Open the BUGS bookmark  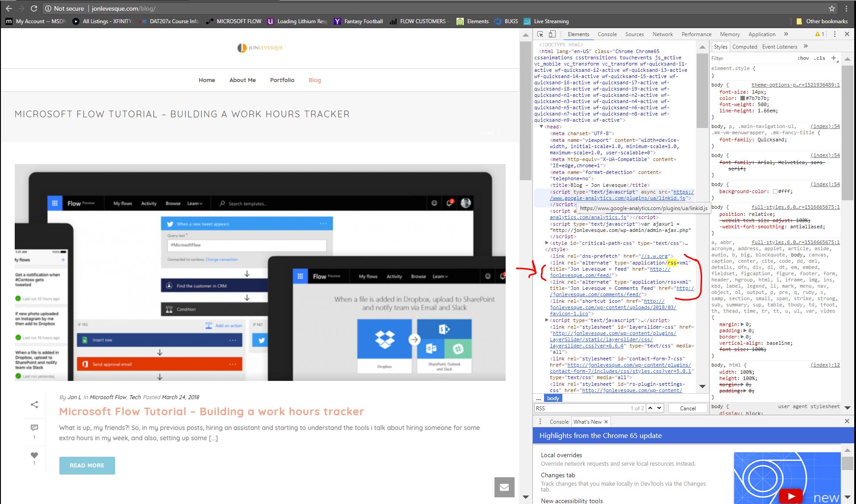click(x=506, y=21)
